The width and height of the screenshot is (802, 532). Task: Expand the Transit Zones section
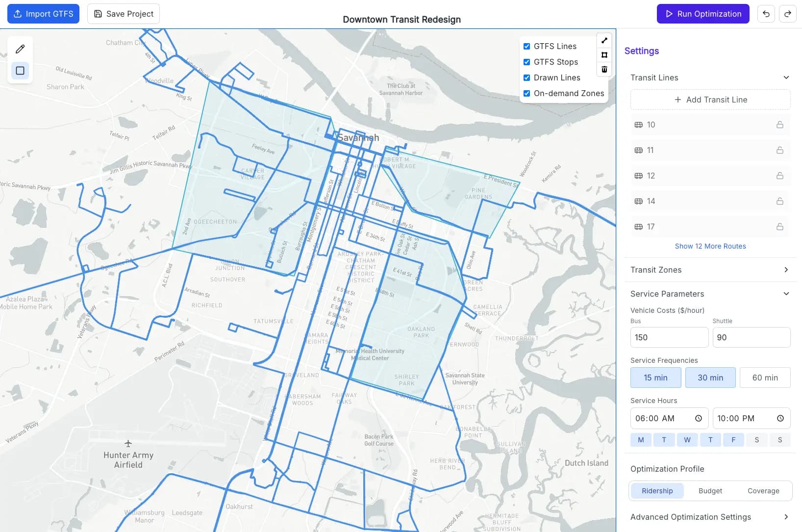[x=785, y=270]
